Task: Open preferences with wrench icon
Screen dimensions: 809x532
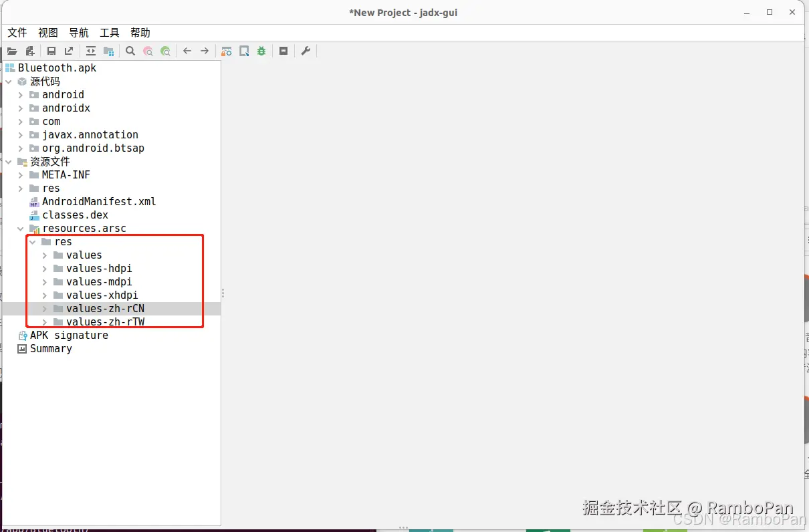Action: click(x=306, y=51)
